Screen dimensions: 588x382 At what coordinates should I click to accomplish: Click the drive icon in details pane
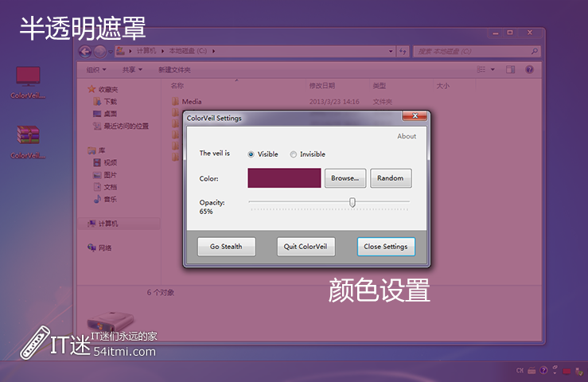click(110, 322)
